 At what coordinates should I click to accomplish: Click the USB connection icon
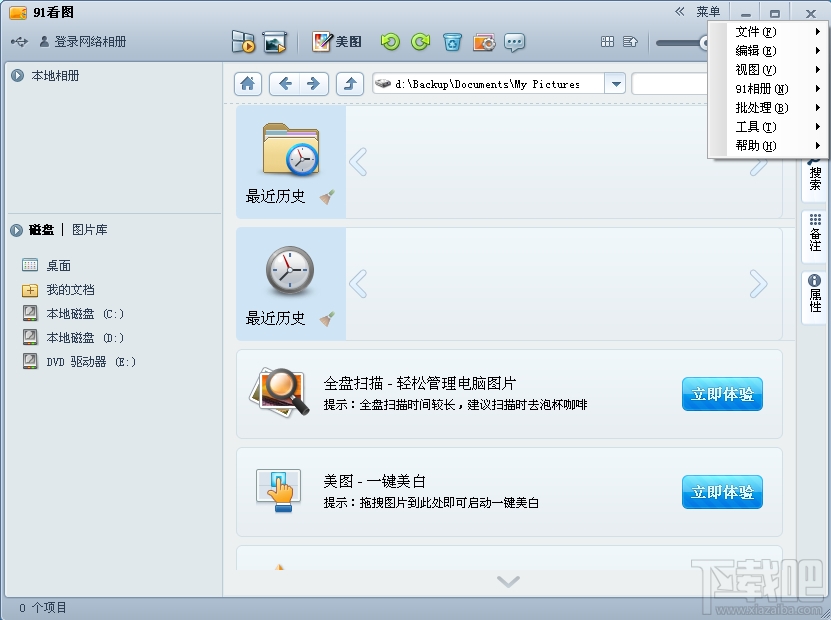[x=19, y=41]
